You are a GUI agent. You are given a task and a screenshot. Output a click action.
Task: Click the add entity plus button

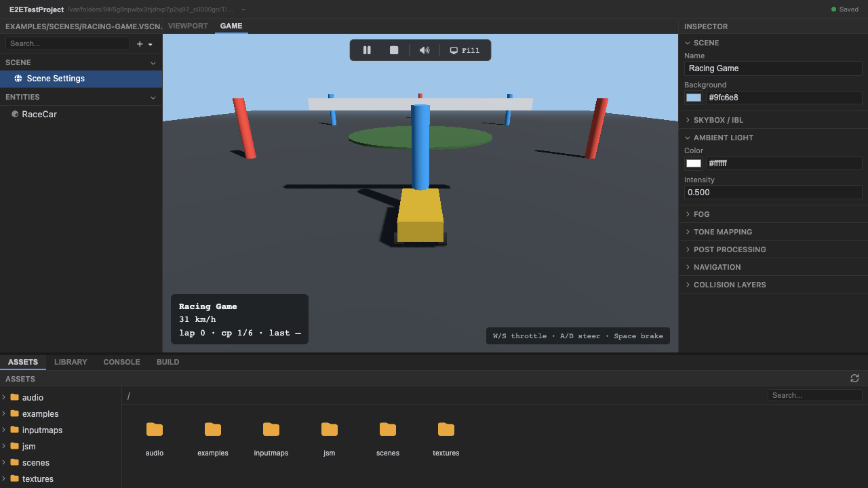pyautogui.click(x=140, y=44)
